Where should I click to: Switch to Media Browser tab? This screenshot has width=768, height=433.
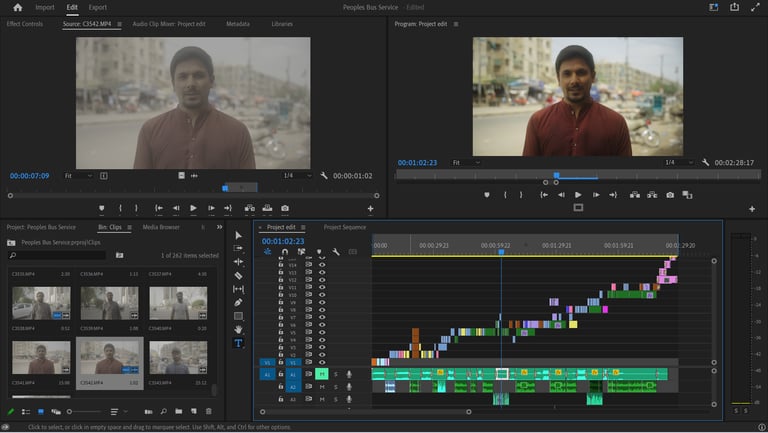tap(161, 227)
